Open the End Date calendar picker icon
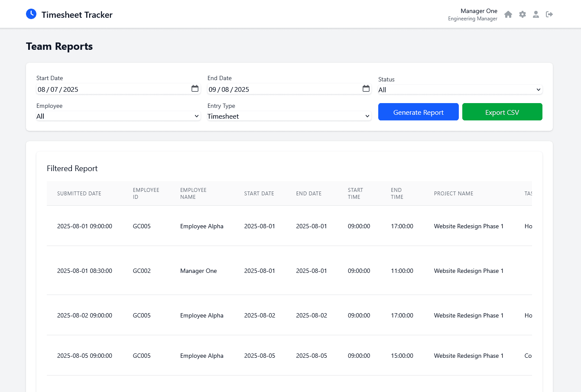This screenshot has width=581, height=392. pyautogui.click(x=366, y=88)
